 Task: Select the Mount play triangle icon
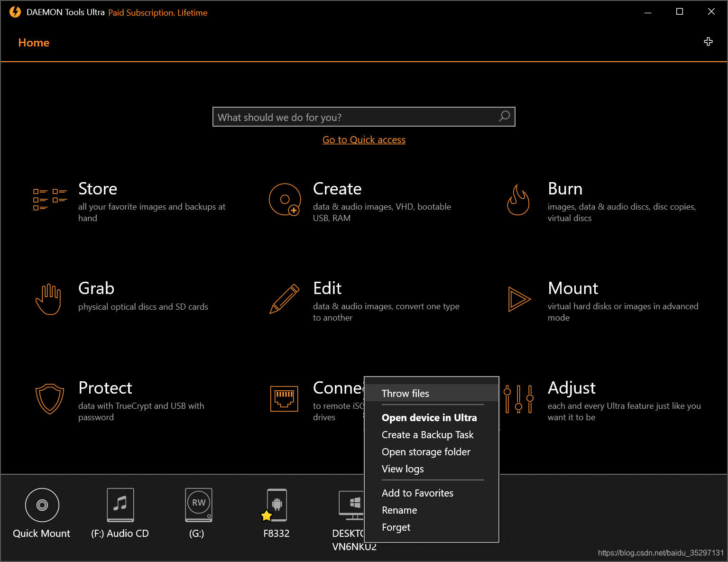[x=519, y=299]
